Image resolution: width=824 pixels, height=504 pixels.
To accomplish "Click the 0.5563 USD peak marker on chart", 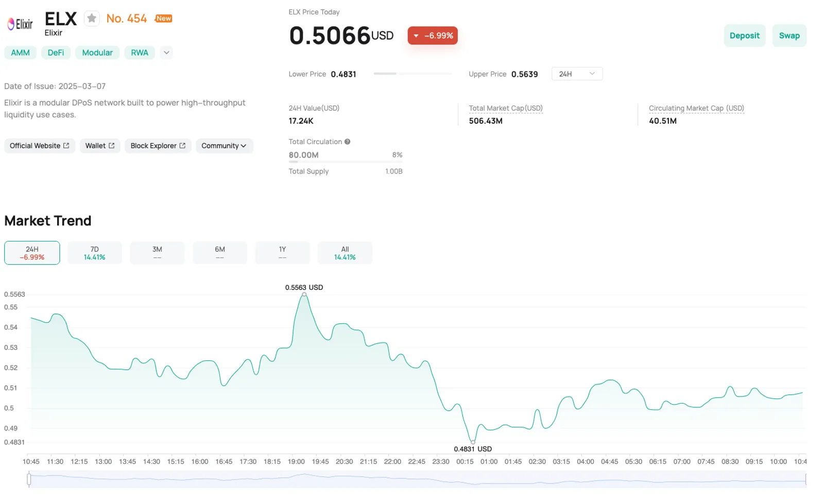I will click(304, 294).
